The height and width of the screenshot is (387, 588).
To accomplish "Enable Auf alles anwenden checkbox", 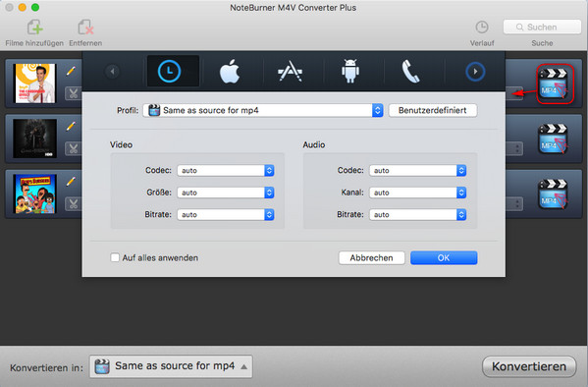I will (x=115, y=257).
